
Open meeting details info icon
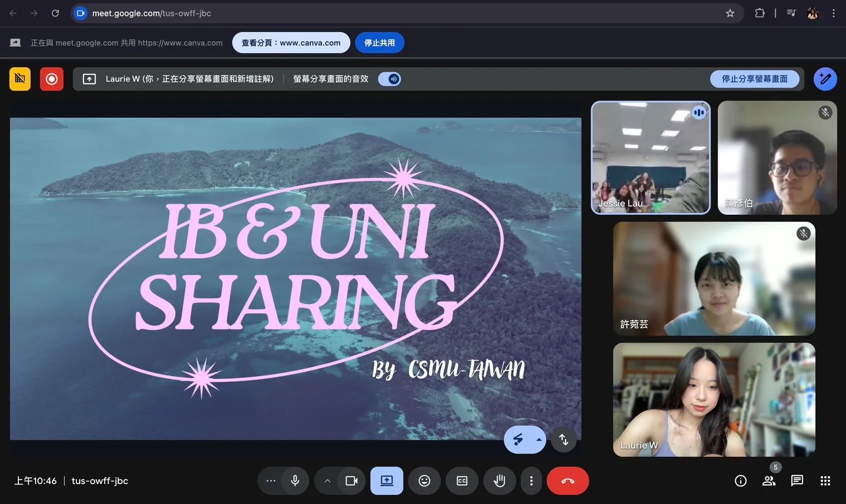[740, 481]
